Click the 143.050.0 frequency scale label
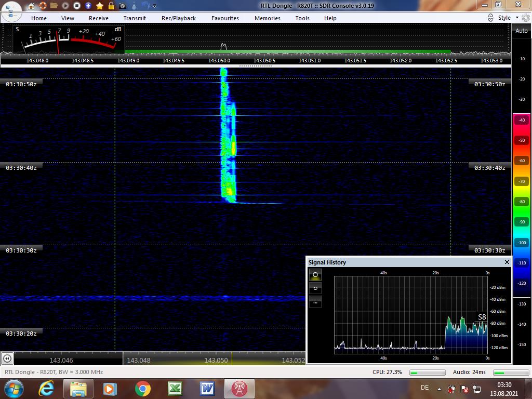Image resolution: width=532 pixels, height=399 pixels. coord(219,60)
